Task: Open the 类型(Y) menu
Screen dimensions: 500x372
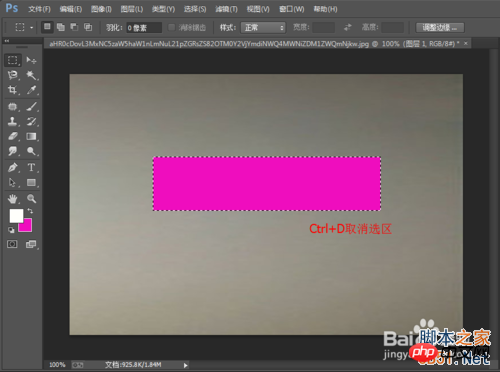Action: [x=163, y=9]
